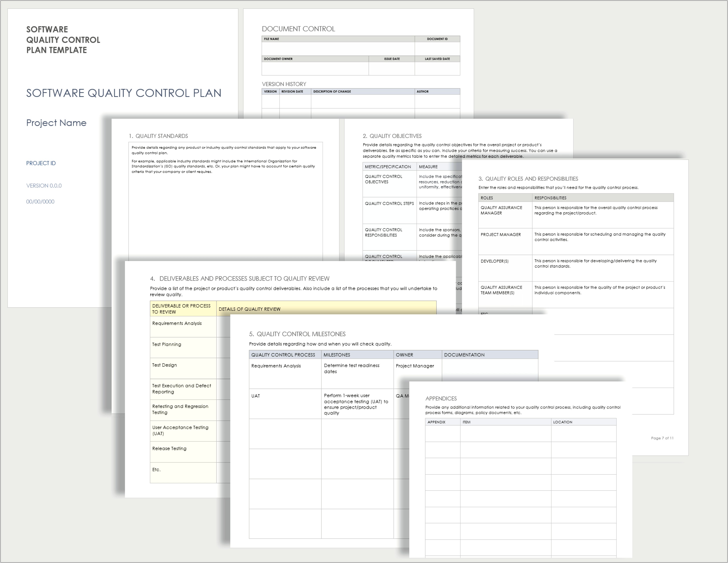Image resolution: width=728 pixels, height=563 pixels.
Task: Click the 'ITEM' column header
Action: point(506,422)
